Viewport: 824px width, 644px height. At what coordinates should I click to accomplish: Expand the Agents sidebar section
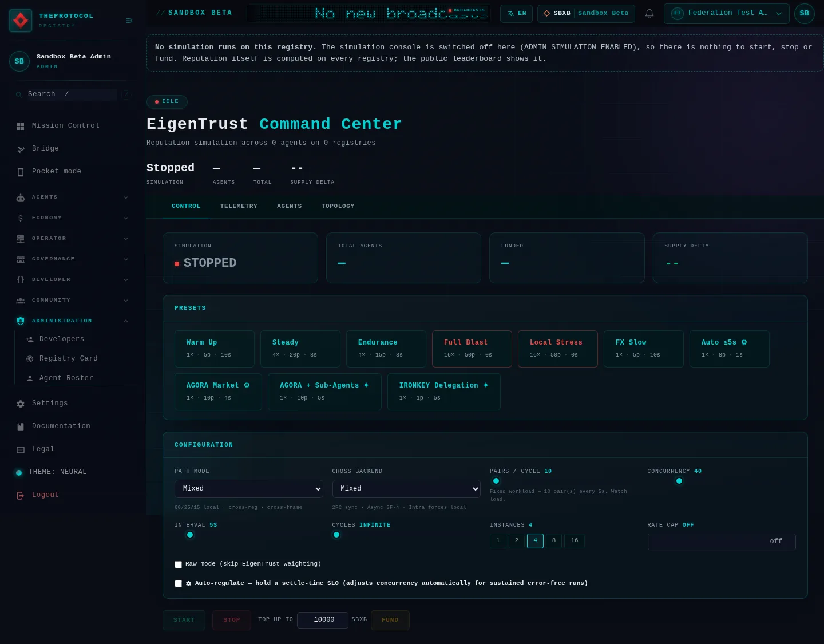pos(73,197)
